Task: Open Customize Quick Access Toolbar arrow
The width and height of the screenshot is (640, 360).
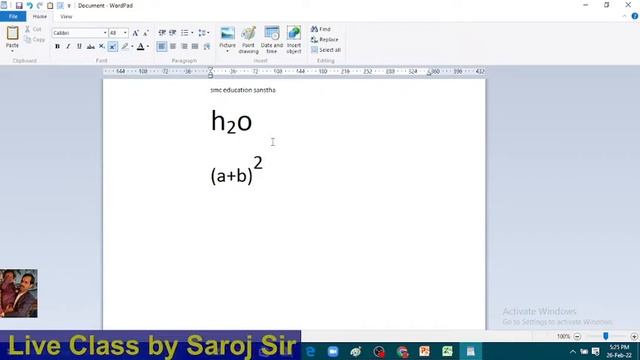Action: pyautogui.click(x=69, y=6)
